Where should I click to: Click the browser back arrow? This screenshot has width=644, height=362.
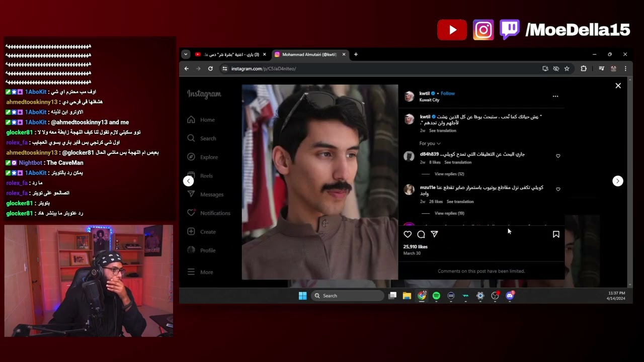pyautogui.click(x=187, y=68)
